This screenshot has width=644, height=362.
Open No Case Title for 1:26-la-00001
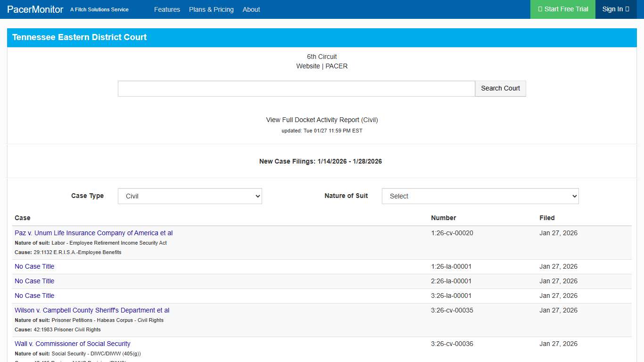click(34, 266)
